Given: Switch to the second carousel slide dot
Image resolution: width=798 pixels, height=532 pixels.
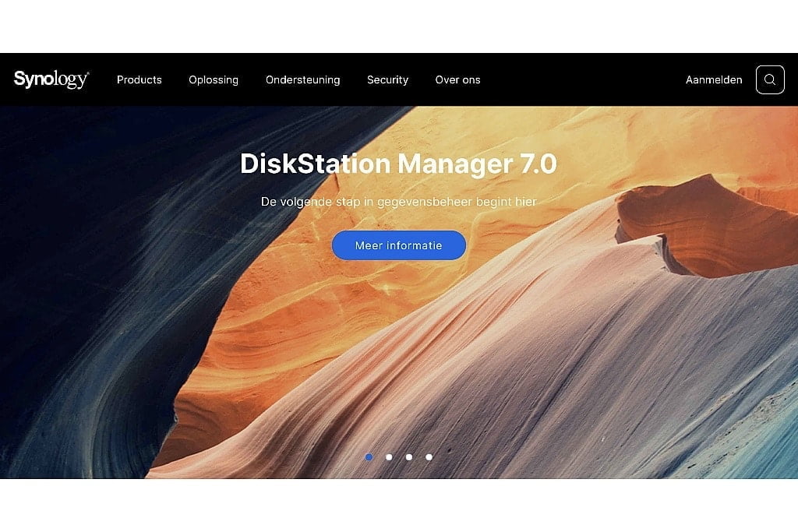Looking at the screenshot, I should 389,457.
